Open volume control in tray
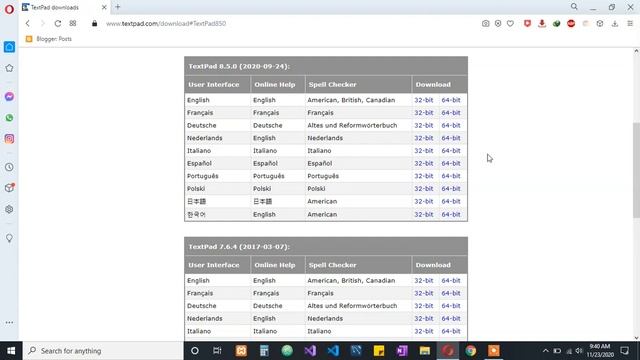The height and width of the screenshot is (360, 640). click(579, 351)
